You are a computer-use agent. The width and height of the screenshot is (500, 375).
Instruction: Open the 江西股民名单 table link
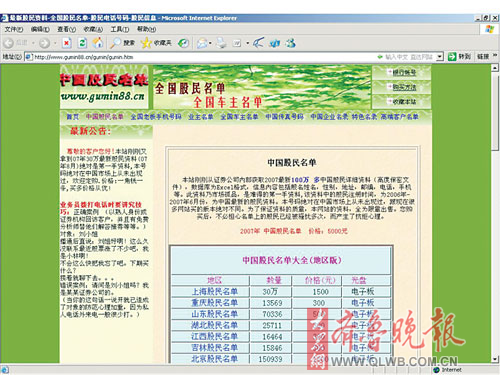pos(214,337)
